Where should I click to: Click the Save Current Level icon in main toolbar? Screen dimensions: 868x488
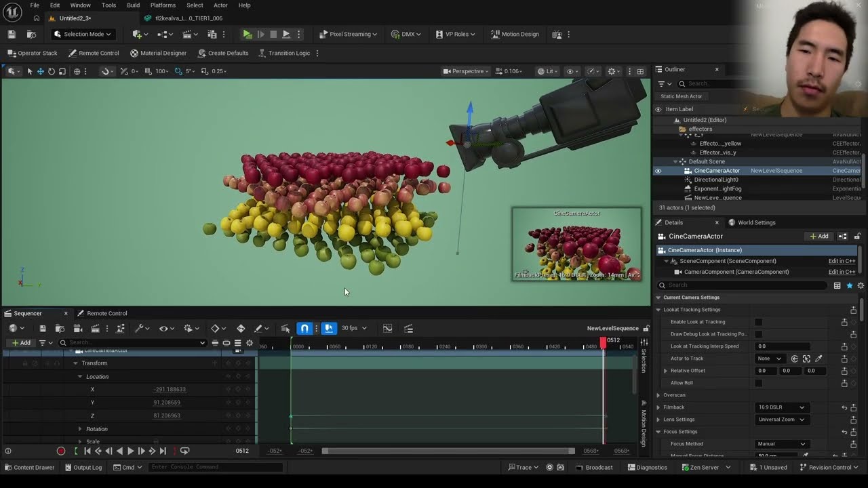click(x=12, y=34)
